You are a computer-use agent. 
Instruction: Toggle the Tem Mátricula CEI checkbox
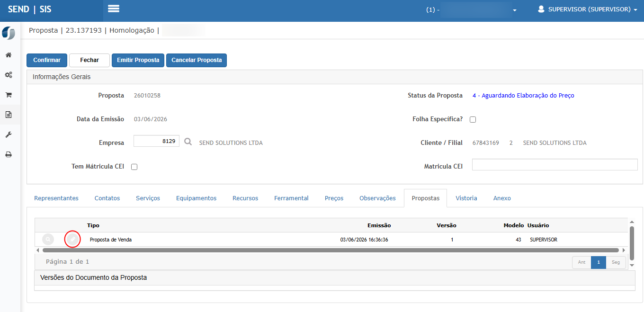pos(134,167)
